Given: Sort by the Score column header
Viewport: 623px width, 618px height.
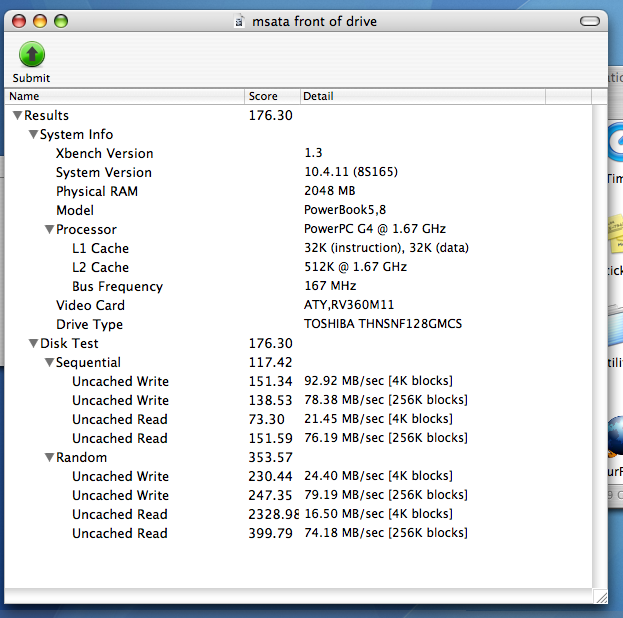Looking at the screenshot, I should pyautogui.click(x=273, y=96).
